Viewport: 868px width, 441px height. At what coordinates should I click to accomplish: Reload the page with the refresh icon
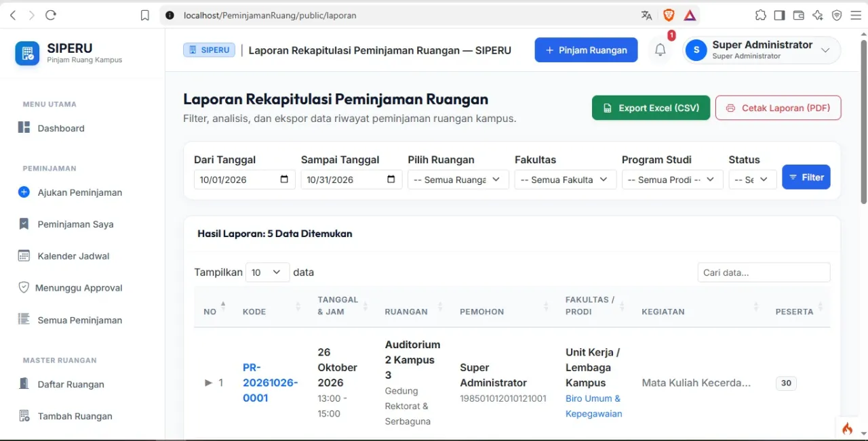(x=51, y=15)
